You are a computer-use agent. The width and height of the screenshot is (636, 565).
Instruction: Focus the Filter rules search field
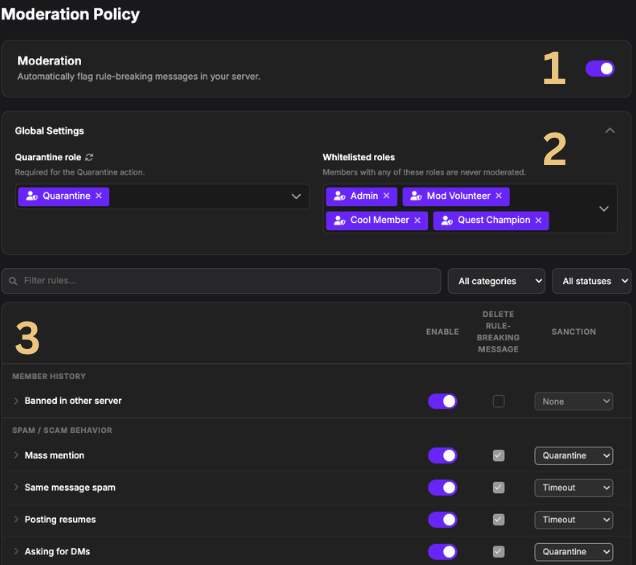coord(221,281)
